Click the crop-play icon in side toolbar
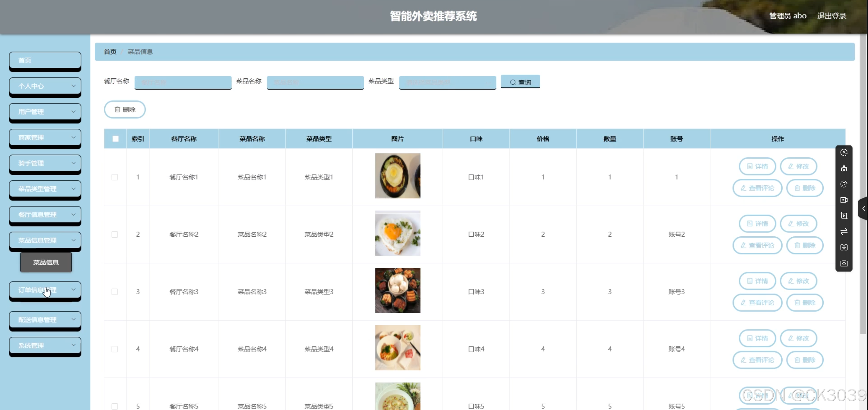The image size is (868, 410). 844,216
